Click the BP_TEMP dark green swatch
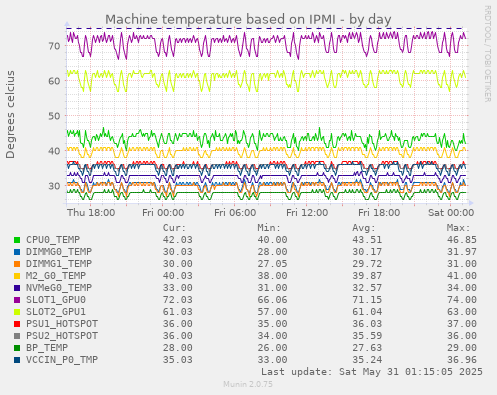Image resolution: width=497 pixels, height=395 pixels. pyautogui.click(x=17, y=348)
